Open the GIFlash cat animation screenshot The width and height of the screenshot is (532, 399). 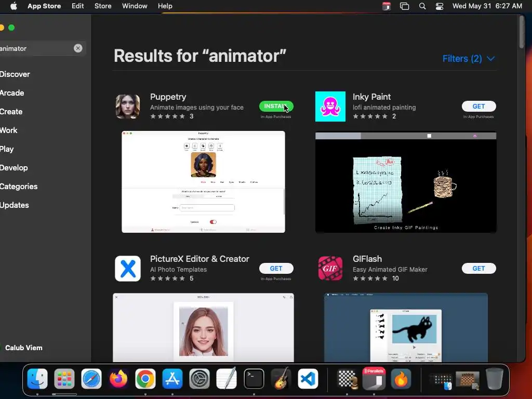pyautogui.click(x=406, y=327)
